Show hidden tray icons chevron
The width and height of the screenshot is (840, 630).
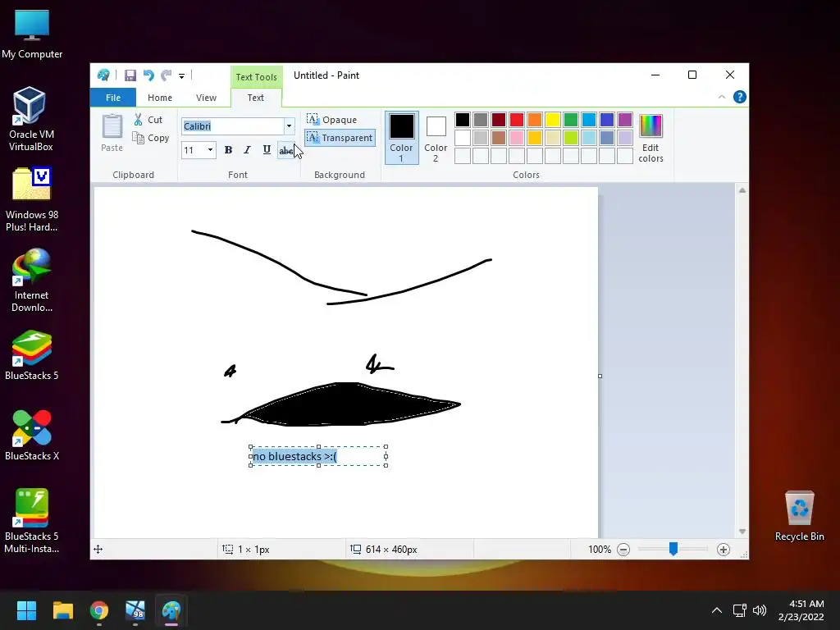pos(717,610)
